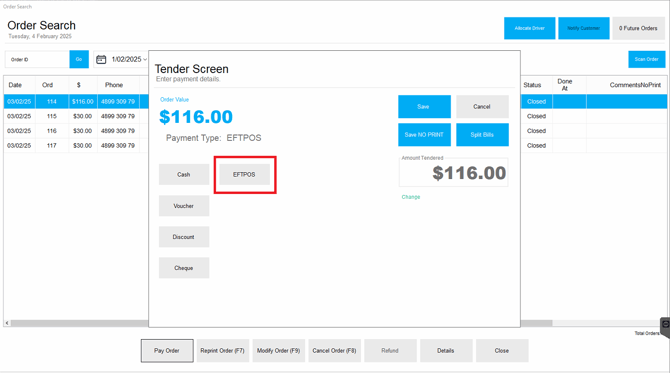Viewport: 670px width, 373px height.
Task: Click the $30.00 cell of order 115
Action: coord(82,116)
